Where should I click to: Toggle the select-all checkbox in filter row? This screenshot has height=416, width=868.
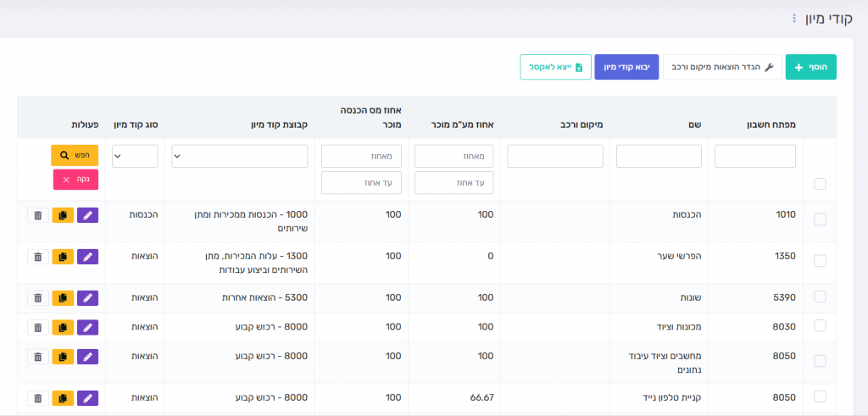pos(820,184)
